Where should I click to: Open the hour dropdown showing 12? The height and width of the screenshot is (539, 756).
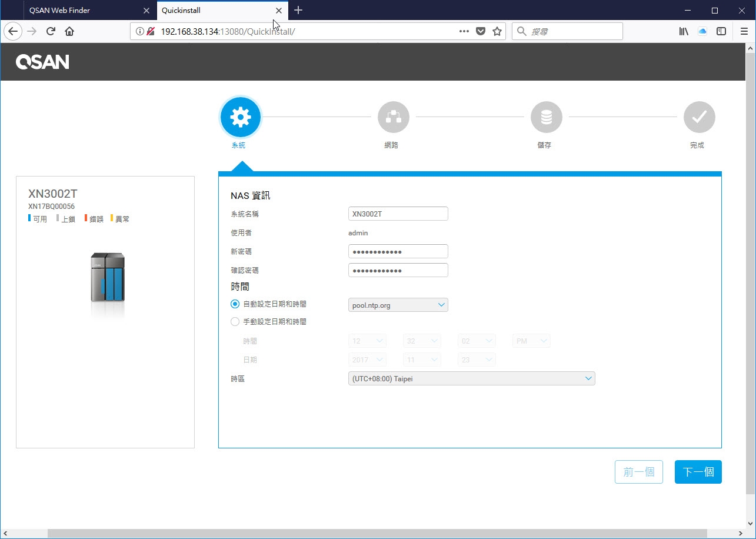(367, 341)
